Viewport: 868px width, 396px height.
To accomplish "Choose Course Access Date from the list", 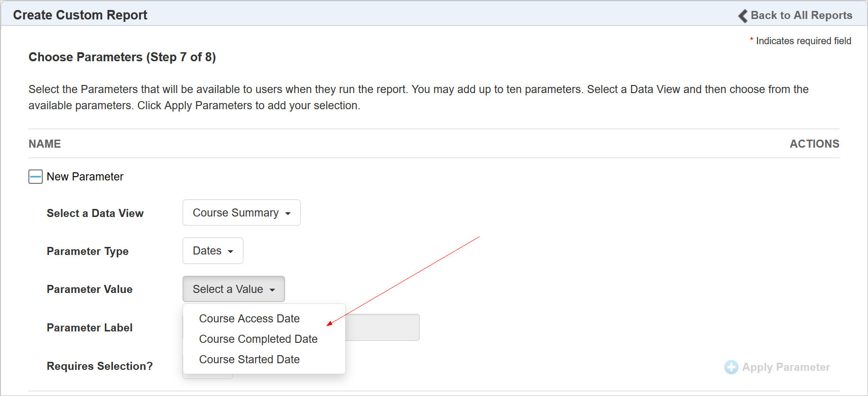I will click(249, 319).
